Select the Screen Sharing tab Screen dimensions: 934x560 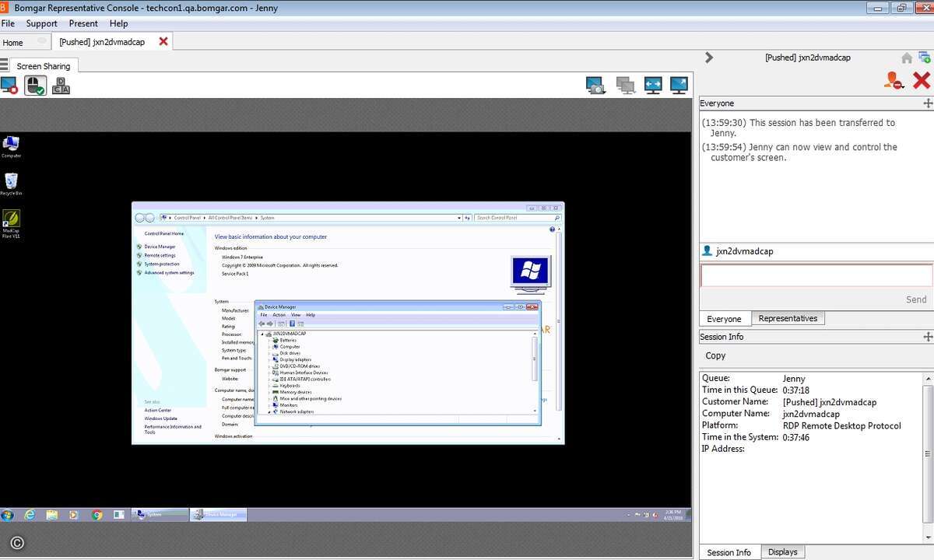pyautogui.click(x=44, y=66)
